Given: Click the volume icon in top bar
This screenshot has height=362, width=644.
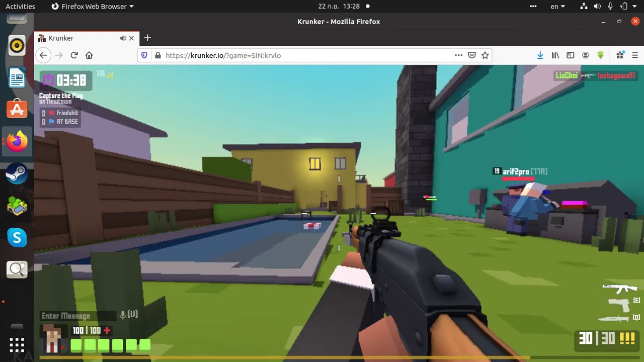Looking at the screenshot, I should (597, 7).
